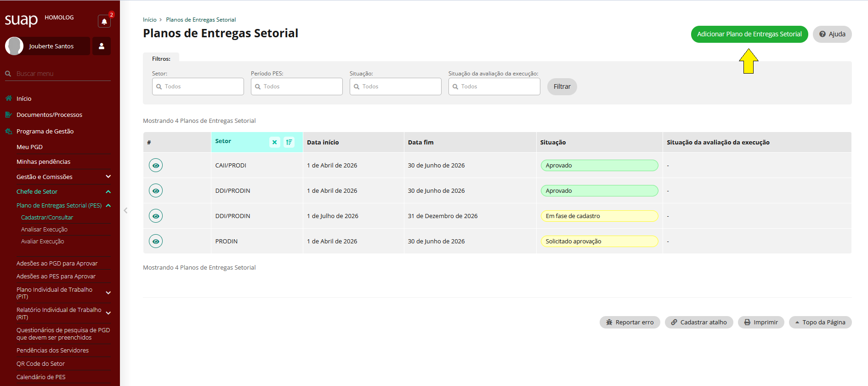Go to Meu PGD
Screen dimensions: 868x386
pyautogui.click(x=29, y=147)
